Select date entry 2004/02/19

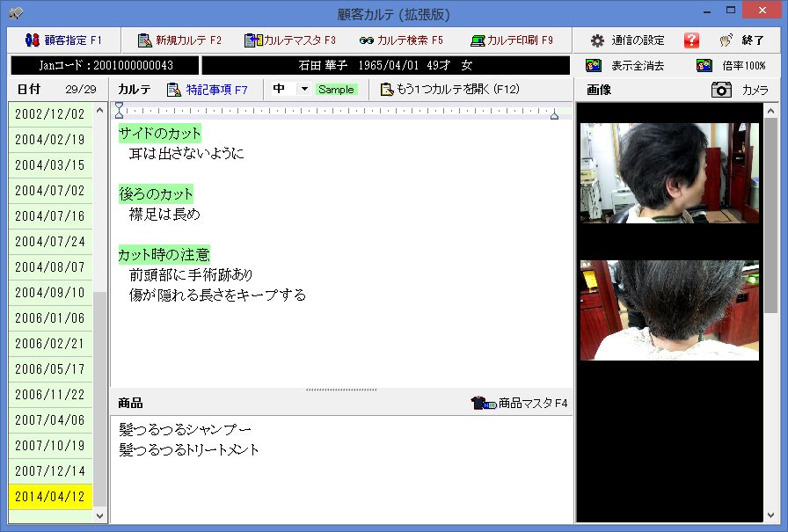pyautogui.click(x=50, y=140)
